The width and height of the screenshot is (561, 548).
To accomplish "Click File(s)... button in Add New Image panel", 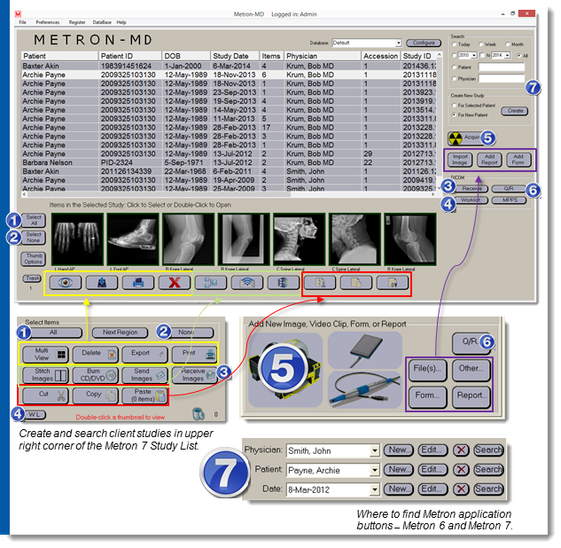I will [428, 370].
